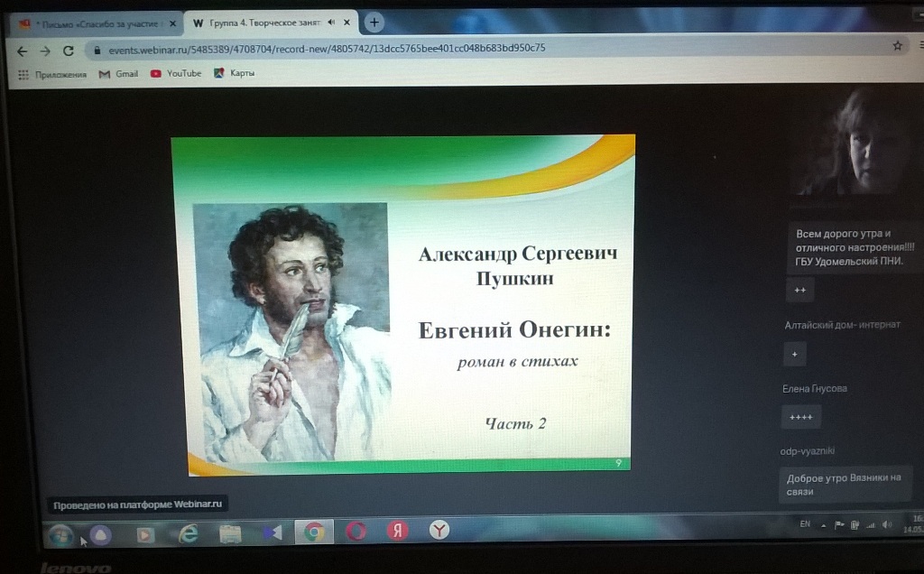Open the lock site info icon
This screenshot has width=924, height=574.
97,51
